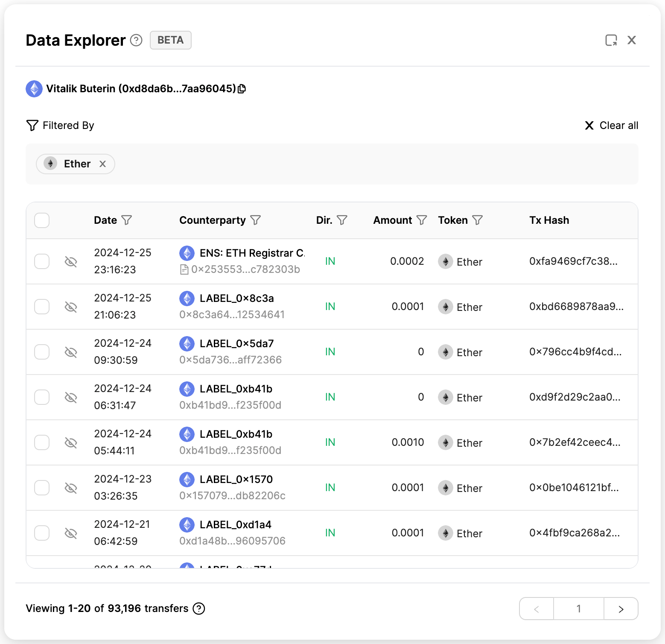Copy Vitalik Buterin wallet address
This screenshot has width=665, height=644.
(x=242, y=89)
